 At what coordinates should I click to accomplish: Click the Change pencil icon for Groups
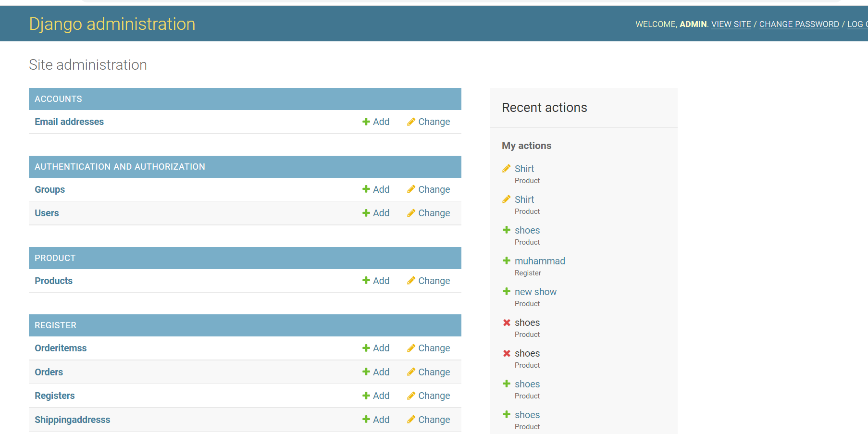point(411,189)
